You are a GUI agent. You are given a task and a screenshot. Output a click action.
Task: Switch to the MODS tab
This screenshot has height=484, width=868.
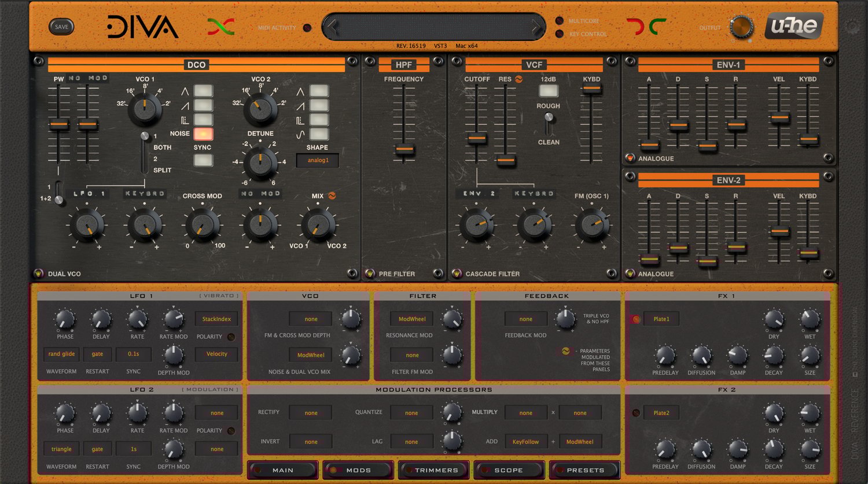tap(358, 470)
